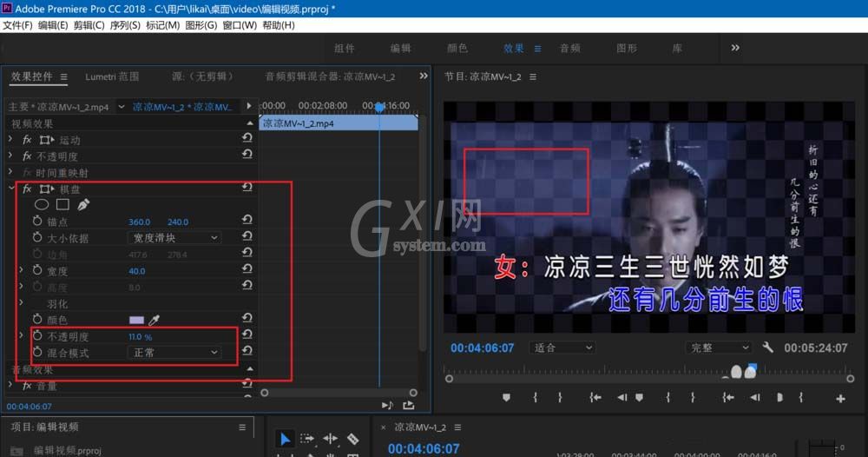The width and height of the screenshot is (868, 457).
Task: Reset the 大小依据 parameter
Action: click(247, 236)
